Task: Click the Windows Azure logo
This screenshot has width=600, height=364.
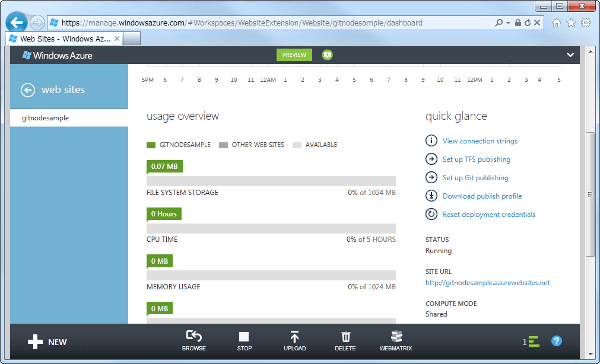Action: [58, 56]
